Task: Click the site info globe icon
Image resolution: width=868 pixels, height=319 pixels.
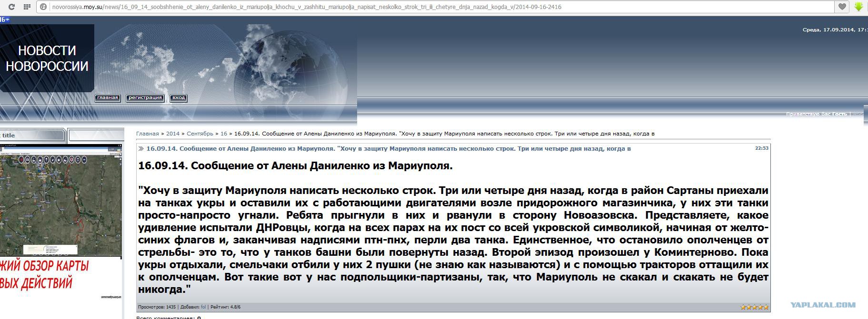Action: click(43, 7)
